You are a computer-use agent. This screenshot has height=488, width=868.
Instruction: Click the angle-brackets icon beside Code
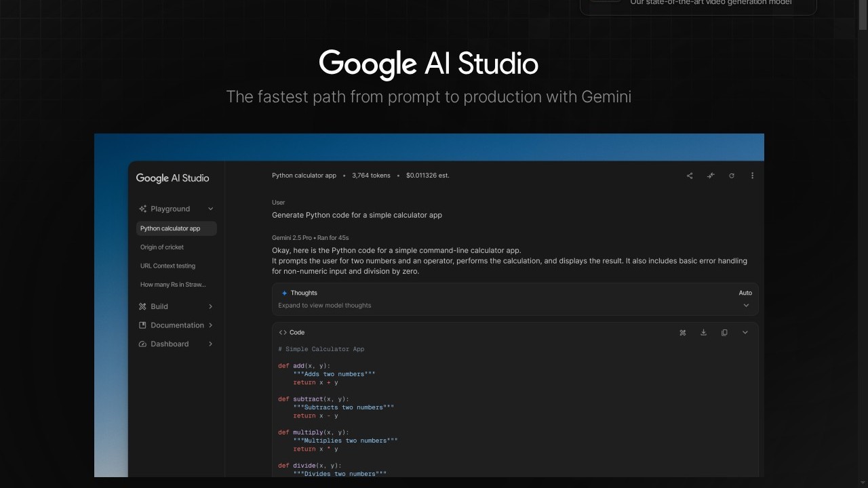[x=283, y=333]
